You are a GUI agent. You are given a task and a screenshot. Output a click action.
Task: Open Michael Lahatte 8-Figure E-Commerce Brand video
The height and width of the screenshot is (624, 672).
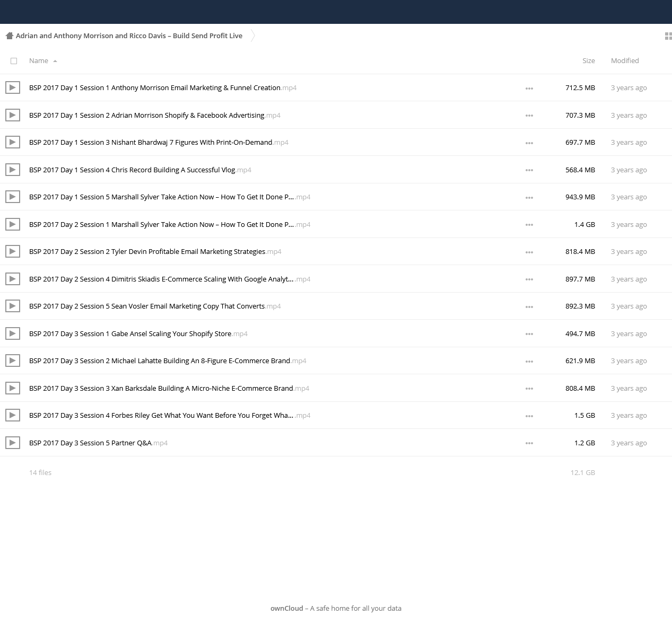tap(168, 361)
